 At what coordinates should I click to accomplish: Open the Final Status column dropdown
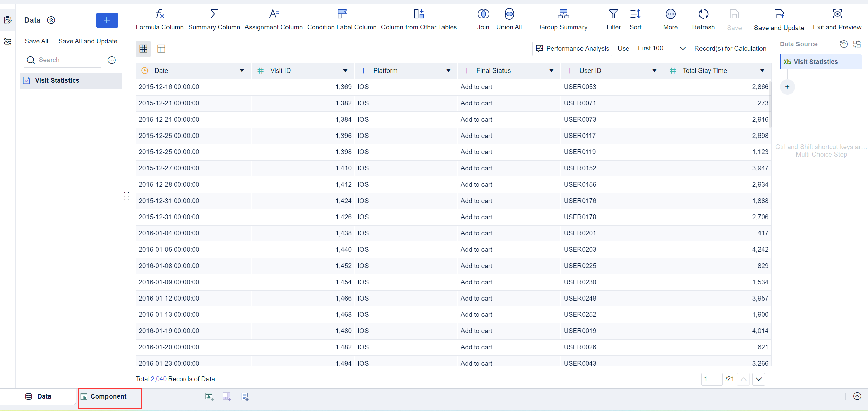point(551,71)
